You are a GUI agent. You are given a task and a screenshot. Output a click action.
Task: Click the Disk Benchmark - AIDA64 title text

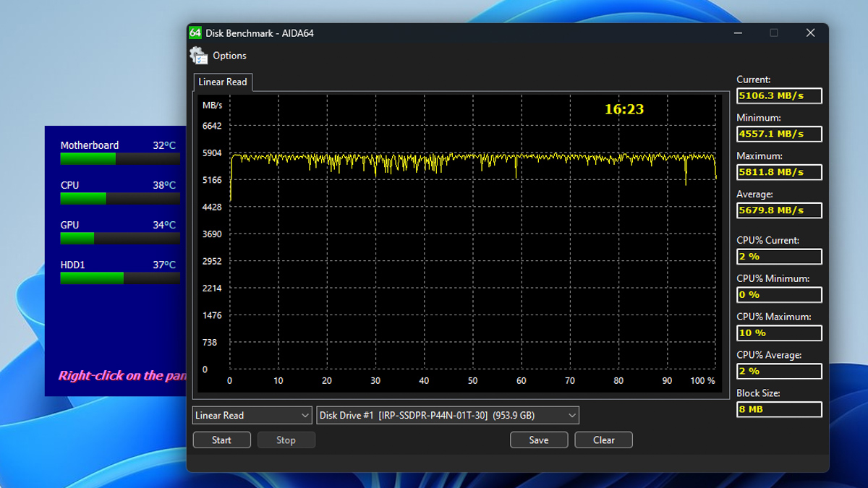pos(260,33)
